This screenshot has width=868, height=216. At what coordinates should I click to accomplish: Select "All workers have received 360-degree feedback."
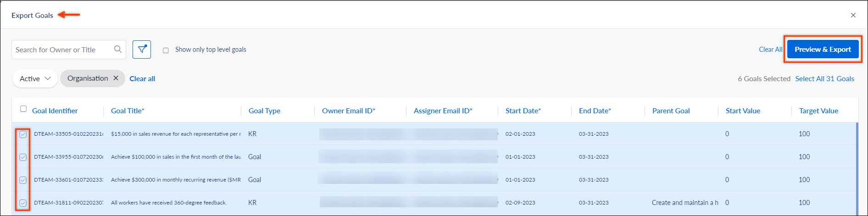coord(169,203)
